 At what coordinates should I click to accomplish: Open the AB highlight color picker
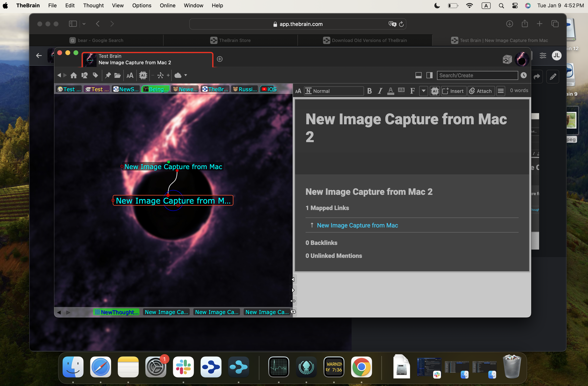point(401,90)
